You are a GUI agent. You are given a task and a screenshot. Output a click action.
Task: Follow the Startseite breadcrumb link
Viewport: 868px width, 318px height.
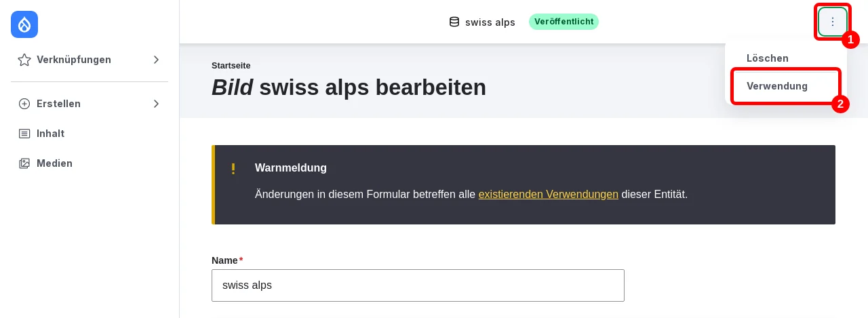231,66
